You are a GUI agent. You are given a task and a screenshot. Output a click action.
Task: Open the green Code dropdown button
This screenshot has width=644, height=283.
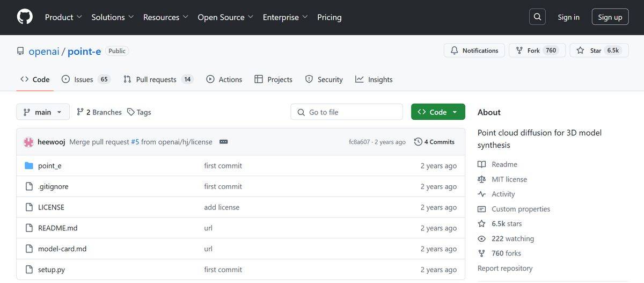tap(438, 112)
